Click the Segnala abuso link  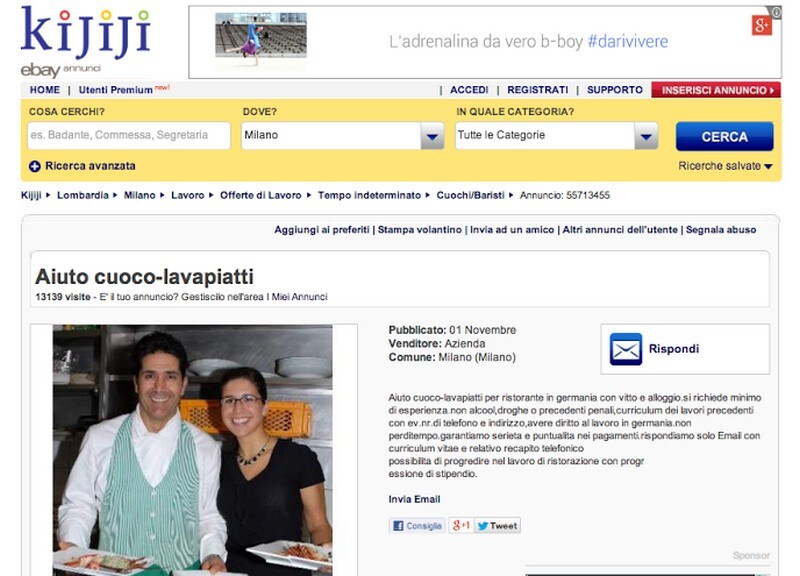point(720,230)
